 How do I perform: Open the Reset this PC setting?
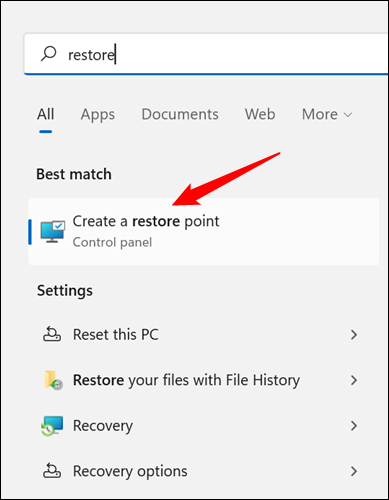pos(201,335)
